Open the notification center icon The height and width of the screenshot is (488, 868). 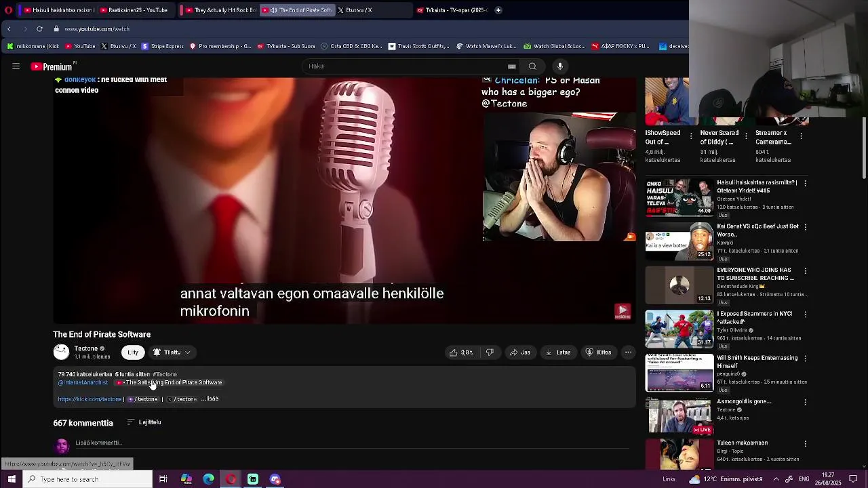tap(853, 479)
